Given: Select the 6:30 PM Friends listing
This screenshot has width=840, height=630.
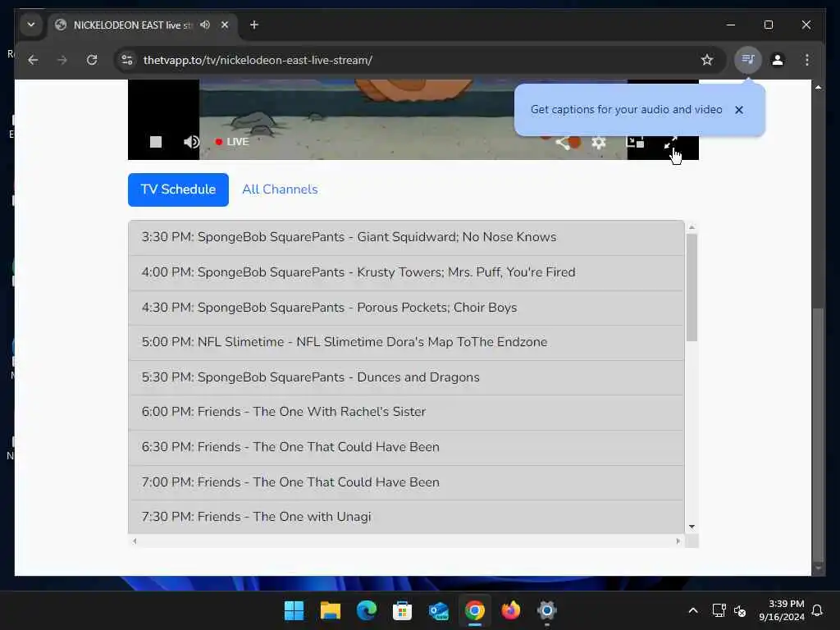Looking at the screenshot, I should click(406, 447).
